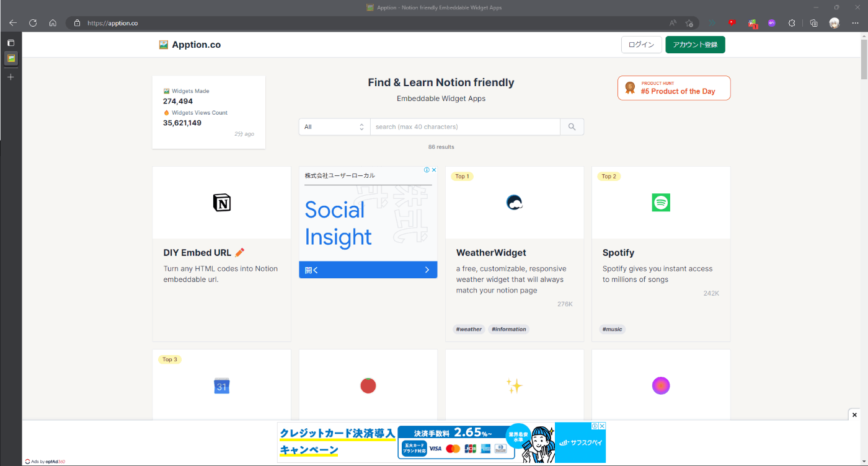Image resolution: width=868 pixels, height=466 pixels.
Task: Close the Social Insight ad with X icon
Action: [x=434, y=170]
